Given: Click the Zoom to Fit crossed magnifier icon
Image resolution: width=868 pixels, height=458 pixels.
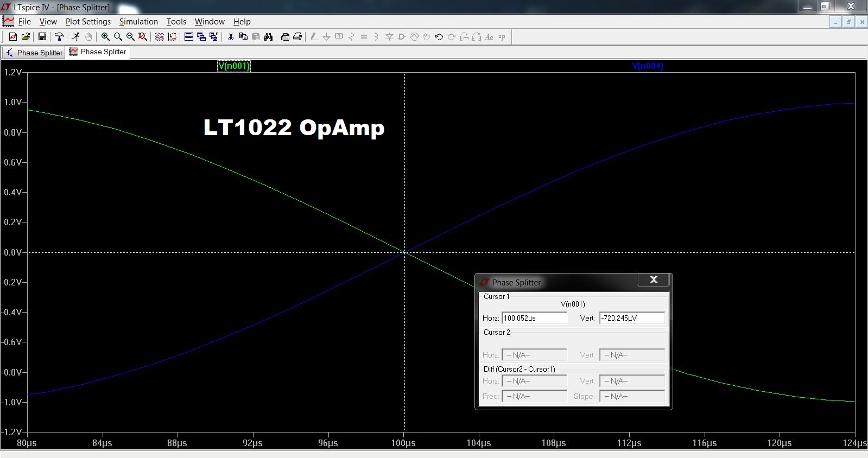Looking at the screenshot, I should click(143, 37).
